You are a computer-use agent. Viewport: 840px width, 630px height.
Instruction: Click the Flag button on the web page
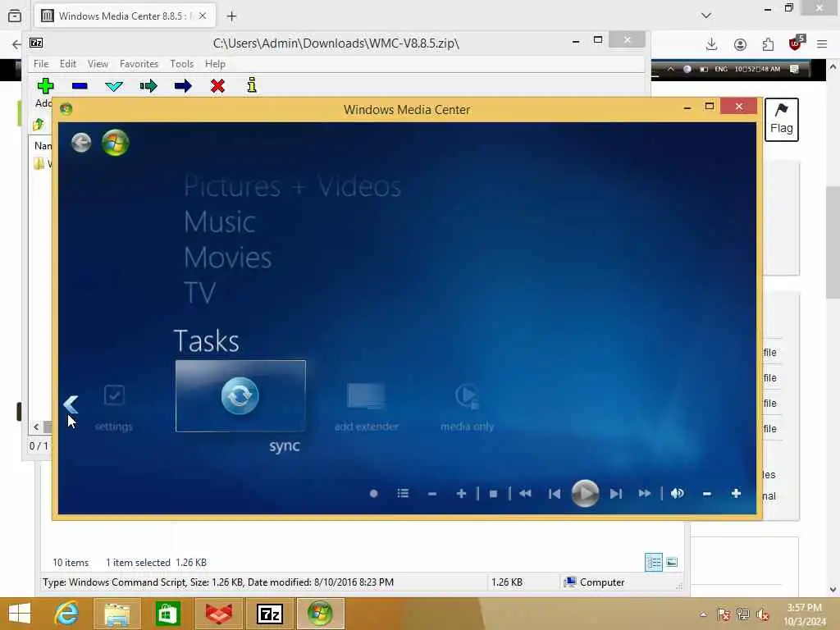pyautogui.click(x=781, y=120)
